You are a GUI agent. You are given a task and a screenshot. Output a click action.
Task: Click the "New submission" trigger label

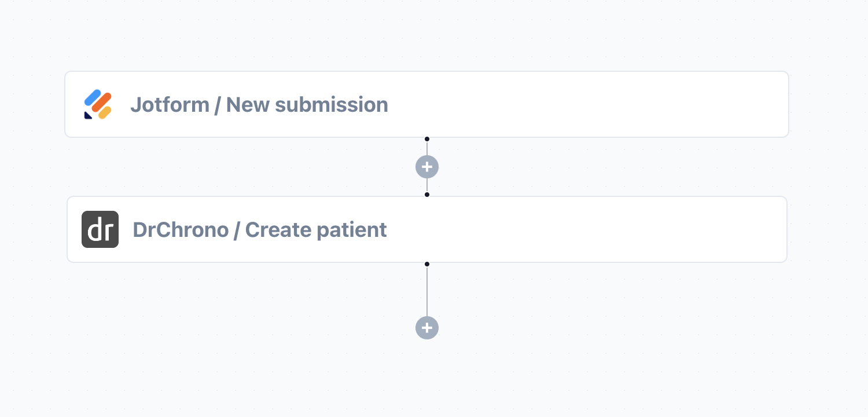pos(307,105)
